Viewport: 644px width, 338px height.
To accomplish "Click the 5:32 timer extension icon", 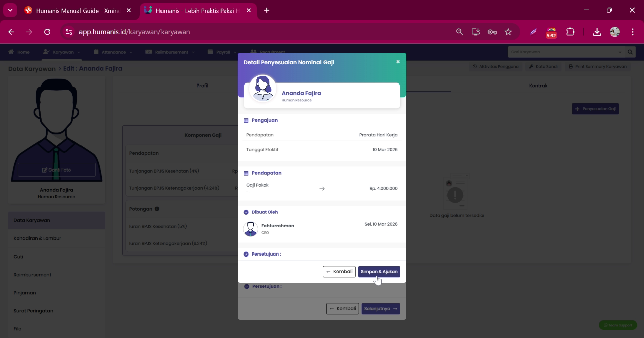I will pyautogui.click(x=551, y=32).
